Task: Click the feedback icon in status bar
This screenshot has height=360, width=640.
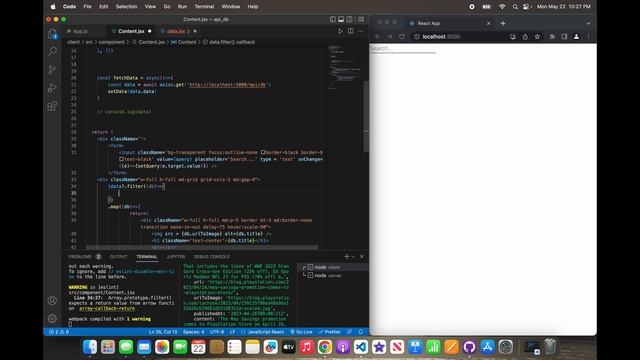Action: 349,332
